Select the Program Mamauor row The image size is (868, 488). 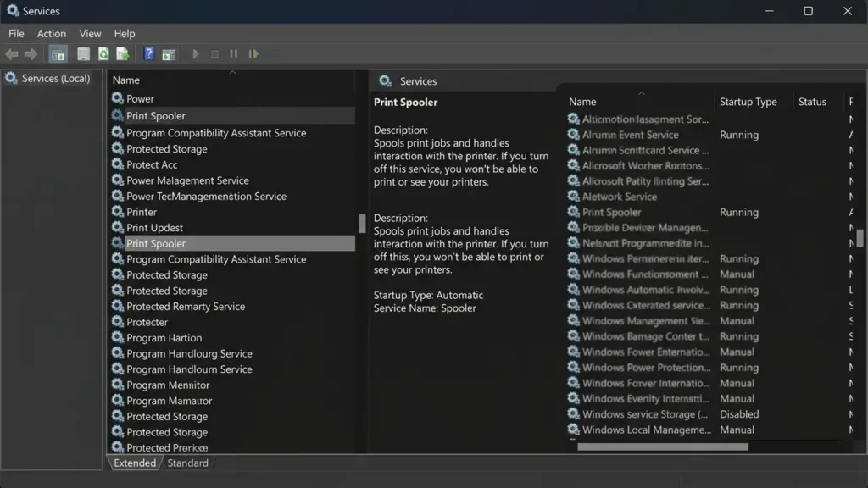[x=232, y=401]
